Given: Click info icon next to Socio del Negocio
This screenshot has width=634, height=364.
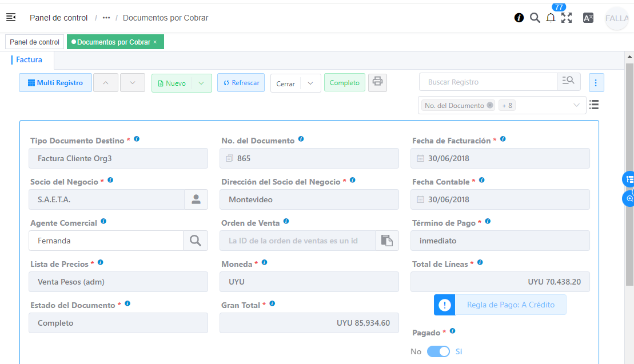Looking at the screenshot, I should [110, 180].
